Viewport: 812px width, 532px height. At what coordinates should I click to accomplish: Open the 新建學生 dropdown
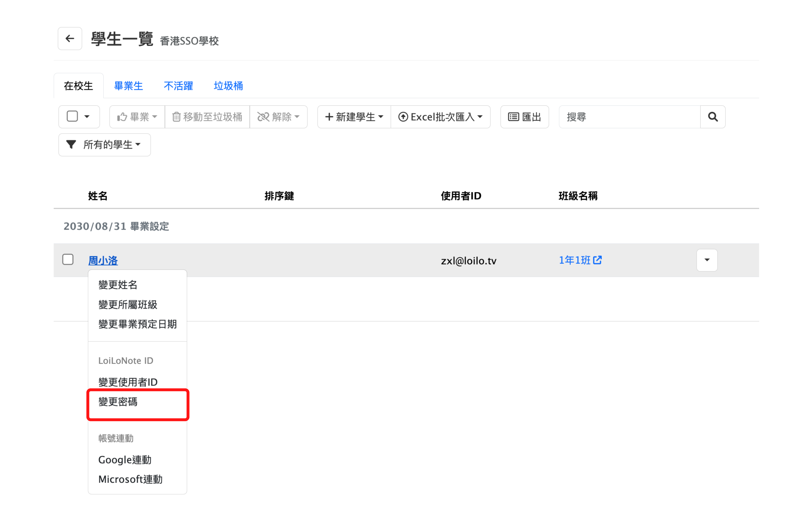(354, 117)
